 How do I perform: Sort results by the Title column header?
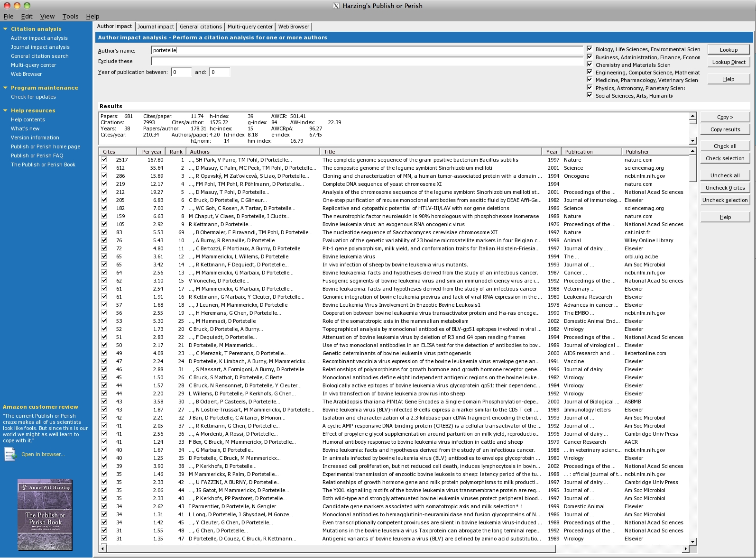431,152
